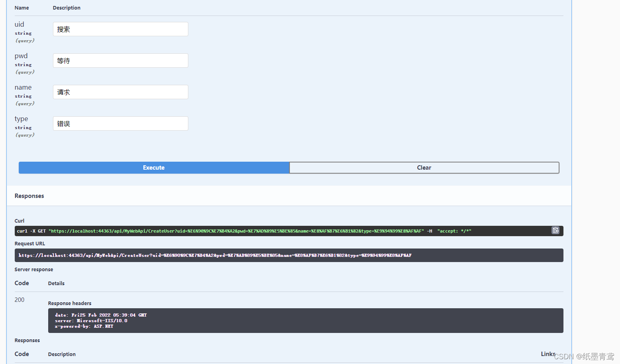The height and width of the screenshot is (364, 620).
Task: Click the uid parameter name
Action: 20,24
